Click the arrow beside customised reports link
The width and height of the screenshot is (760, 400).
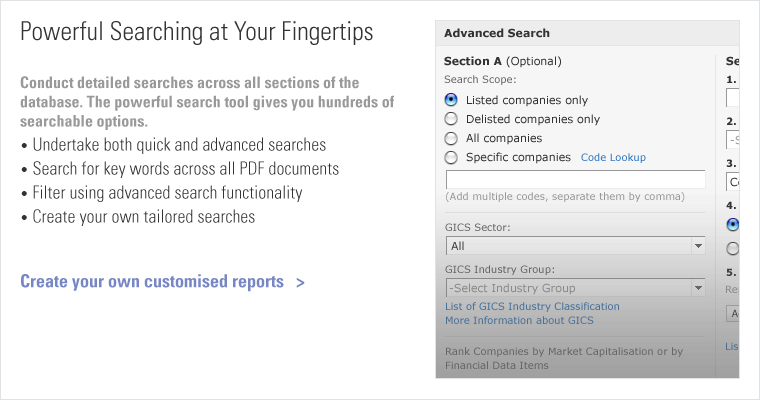[300, 282]
